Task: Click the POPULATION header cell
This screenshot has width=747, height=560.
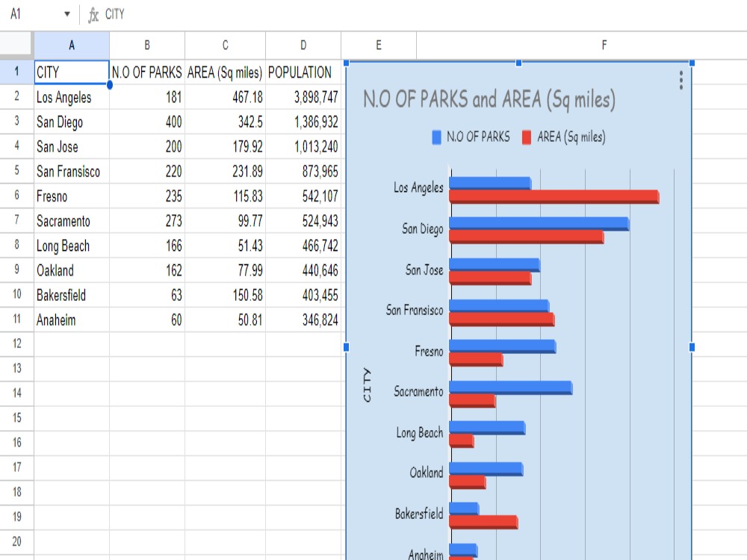Action: pyautogui.click(x=303, y=72)
